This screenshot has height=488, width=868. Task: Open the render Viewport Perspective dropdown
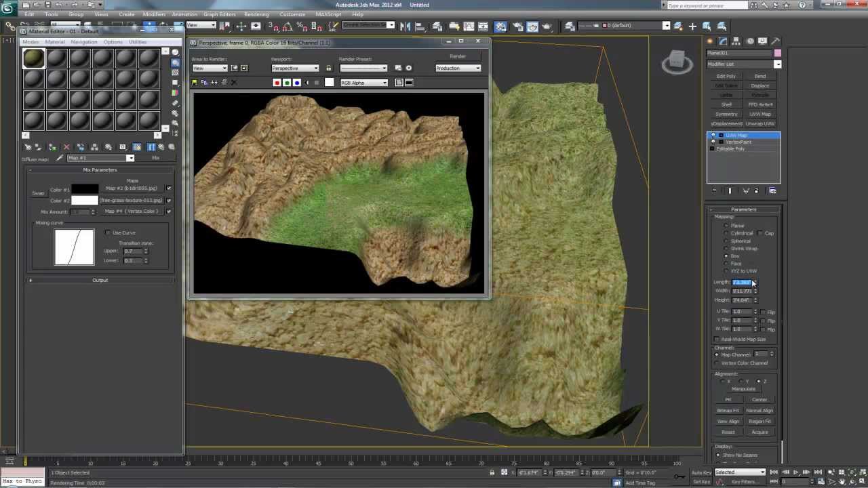point(295,68)
